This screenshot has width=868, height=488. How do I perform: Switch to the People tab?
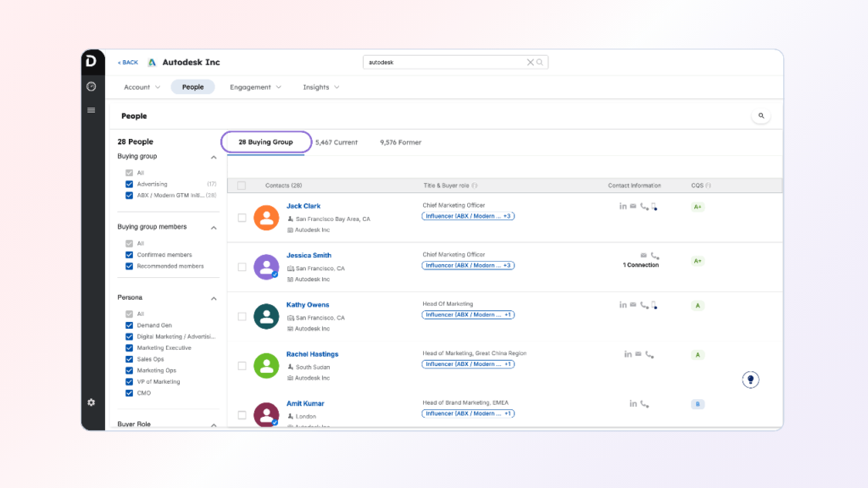coord(192,87)
